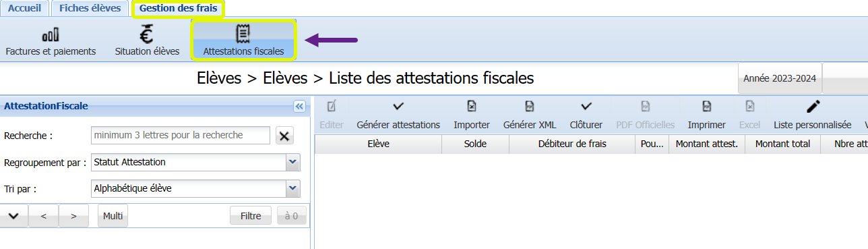The width and height of the screenshot is (868, 249).
Task: Collapse the AttestationFiscale panel
Action: tap(300, 106)
